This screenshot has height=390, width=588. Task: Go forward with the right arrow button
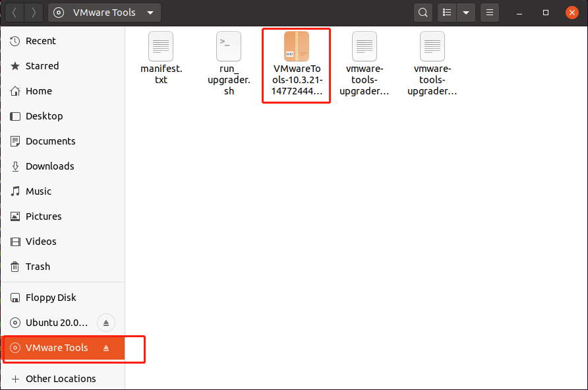coord(34,13)
